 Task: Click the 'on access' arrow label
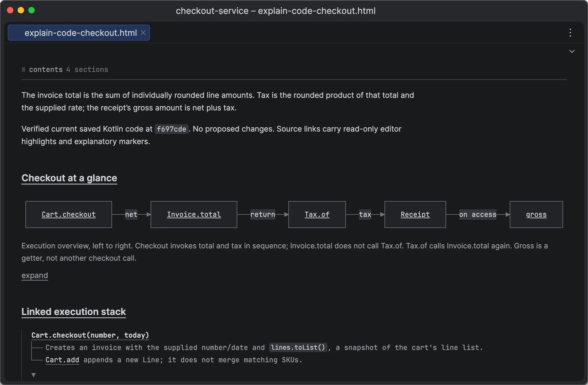click(478, 214)
